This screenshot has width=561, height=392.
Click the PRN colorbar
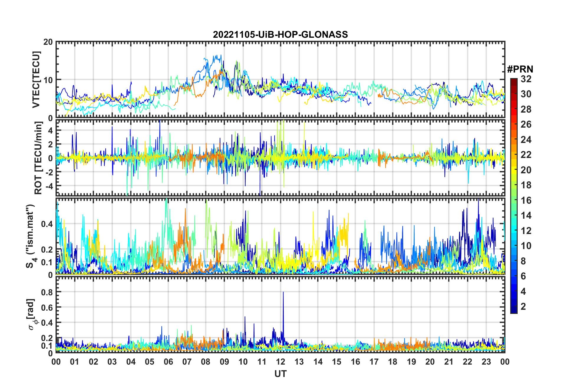(x=514, y=196)
